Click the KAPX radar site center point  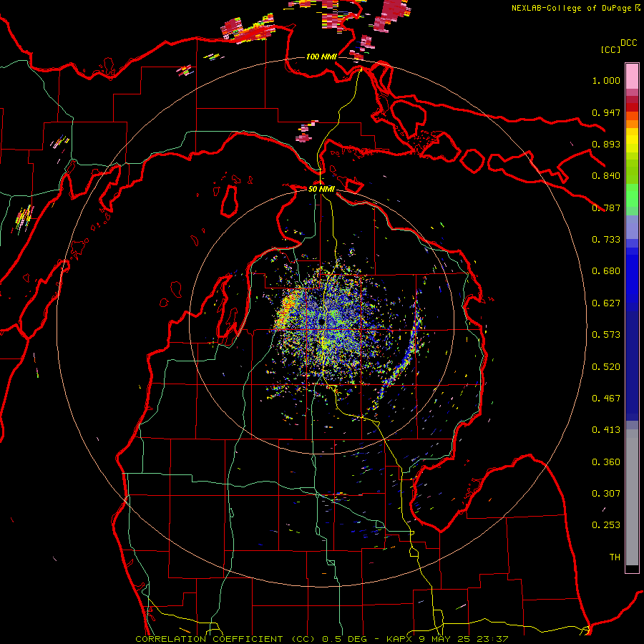321,321
